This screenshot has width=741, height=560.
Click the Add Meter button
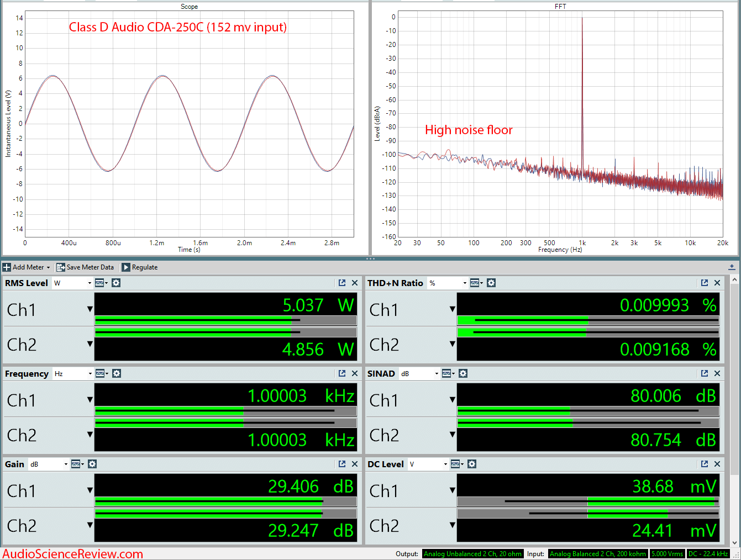tap(27, 267)
